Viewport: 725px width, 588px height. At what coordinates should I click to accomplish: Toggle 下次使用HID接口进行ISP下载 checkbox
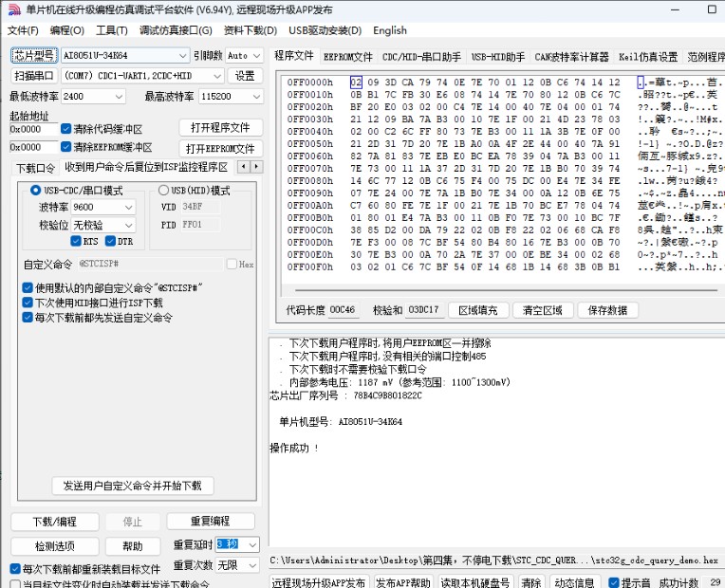point(28,303)
